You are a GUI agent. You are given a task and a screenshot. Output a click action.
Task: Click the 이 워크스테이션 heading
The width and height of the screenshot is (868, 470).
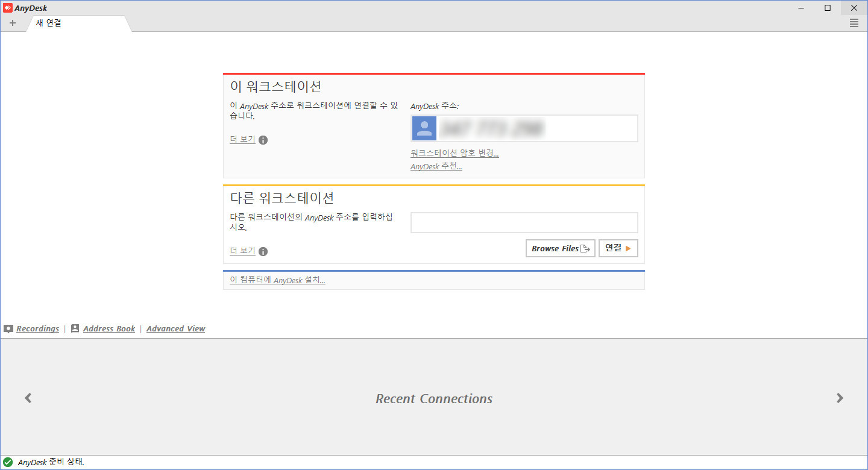pos(275,86)
